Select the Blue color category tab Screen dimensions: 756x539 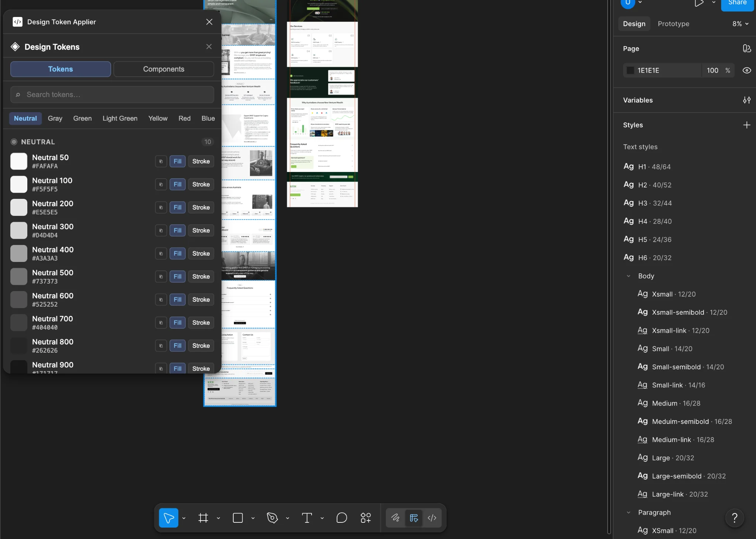point(208,118)
